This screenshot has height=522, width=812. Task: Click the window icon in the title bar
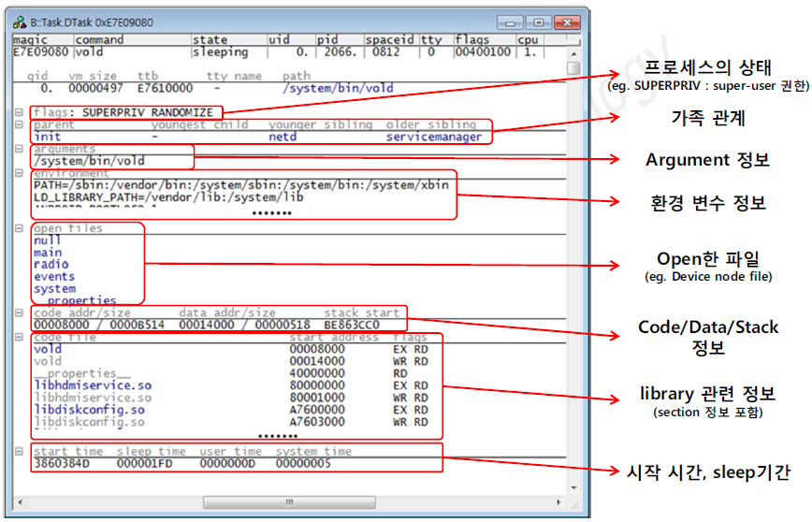point(19,22)
